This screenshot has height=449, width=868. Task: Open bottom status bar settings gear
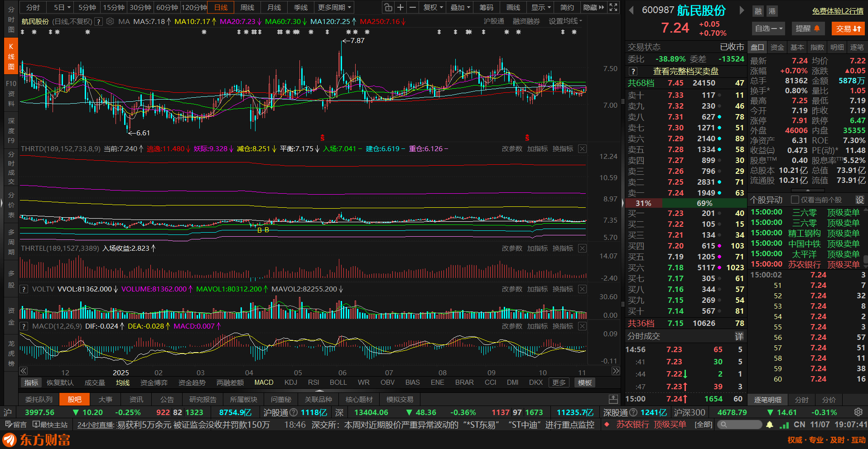click(x=858, y=412)
